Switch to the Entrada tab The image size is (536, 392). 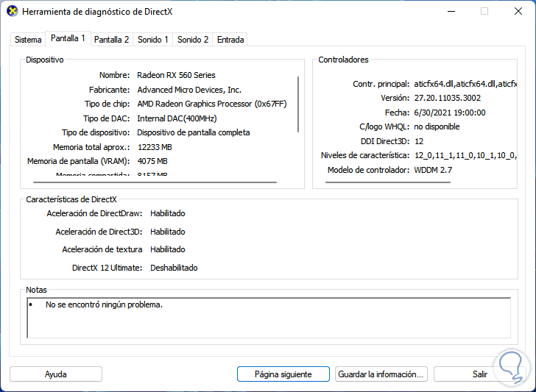pos(230,40)
